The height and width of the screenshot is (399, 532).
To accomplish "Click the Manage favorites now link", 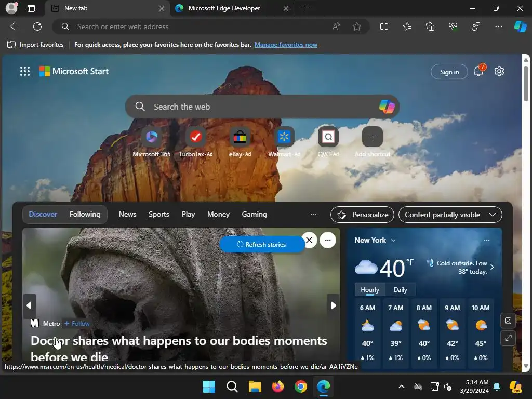I will (x=286, y=45).
